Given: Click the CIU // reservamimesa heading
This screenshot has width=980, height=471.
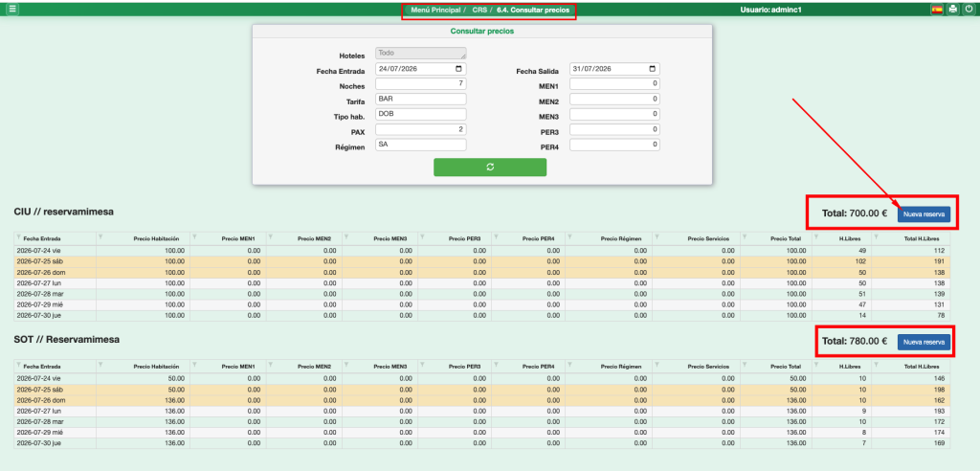Looking at the screenshot, I should (x=64, y=212).
